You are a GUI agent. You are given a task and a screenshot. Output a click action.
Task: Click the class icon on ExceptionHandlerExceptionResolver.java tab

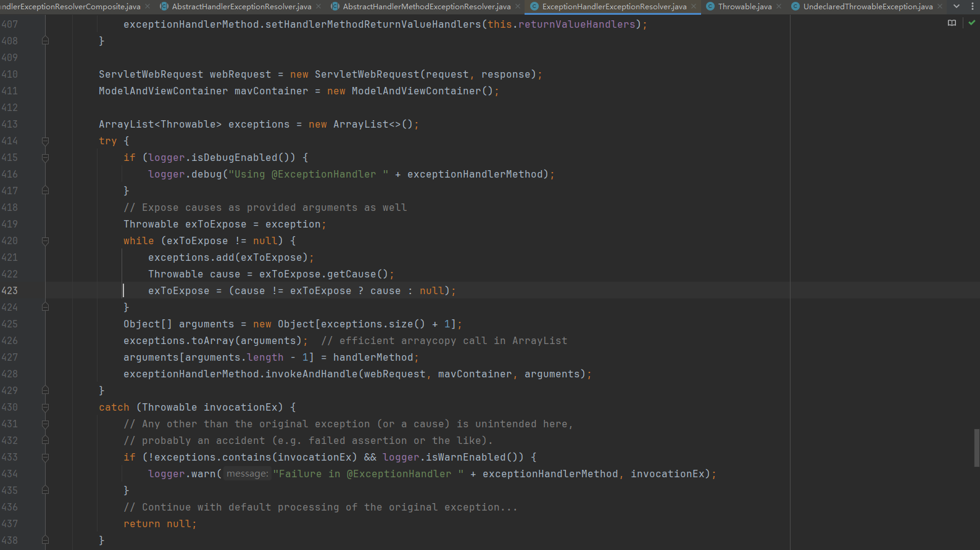point(534,6)
